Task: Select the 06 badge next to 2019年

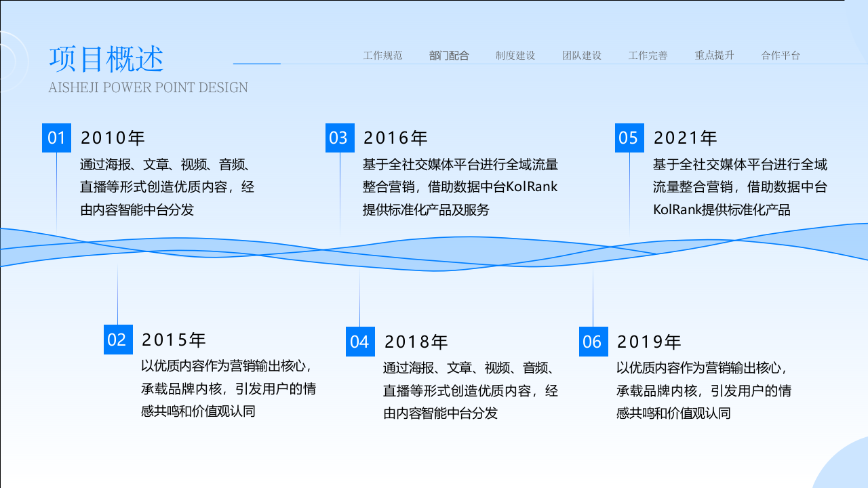Action: pyautogui.click(x=593, y=341)
